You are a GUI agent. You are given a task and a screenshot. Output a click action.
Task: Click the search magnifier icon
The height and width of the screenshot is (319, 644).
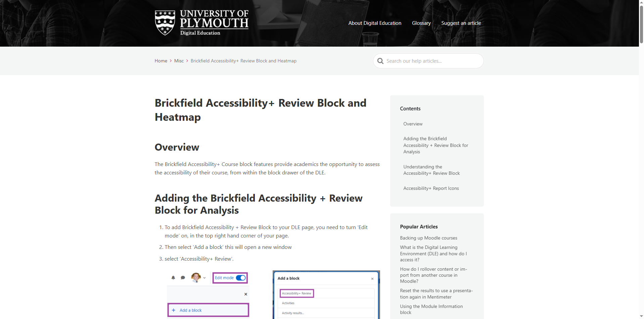pos(380,61)
